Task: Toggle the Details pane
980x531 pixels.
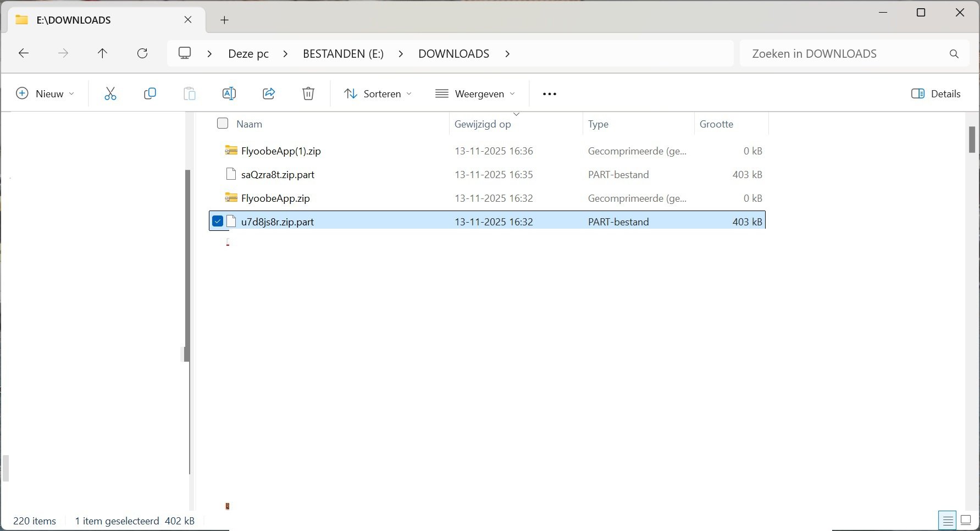Action: click(935, 94)
